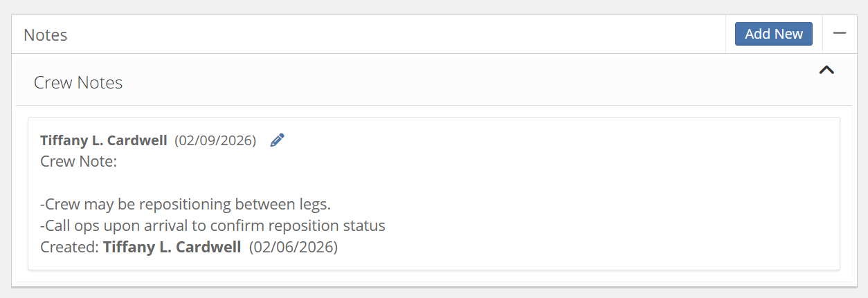This screenshot has width=868, height=298.
Task: Collapse the Crew Notes section chevron
Action: 826,70
